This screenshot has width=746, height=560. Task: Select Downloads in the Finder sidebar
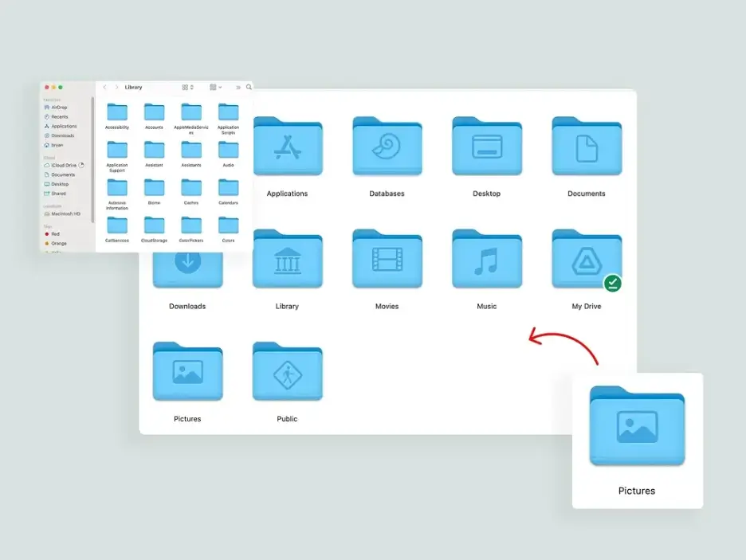coord(59,136)
